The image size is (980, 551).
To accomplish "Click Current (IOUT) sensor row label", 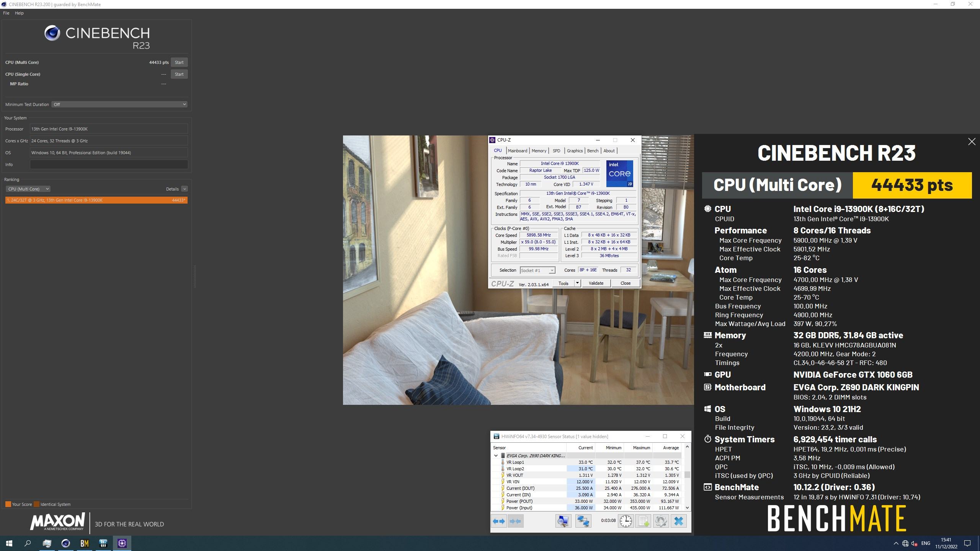I will coord(520,488).
